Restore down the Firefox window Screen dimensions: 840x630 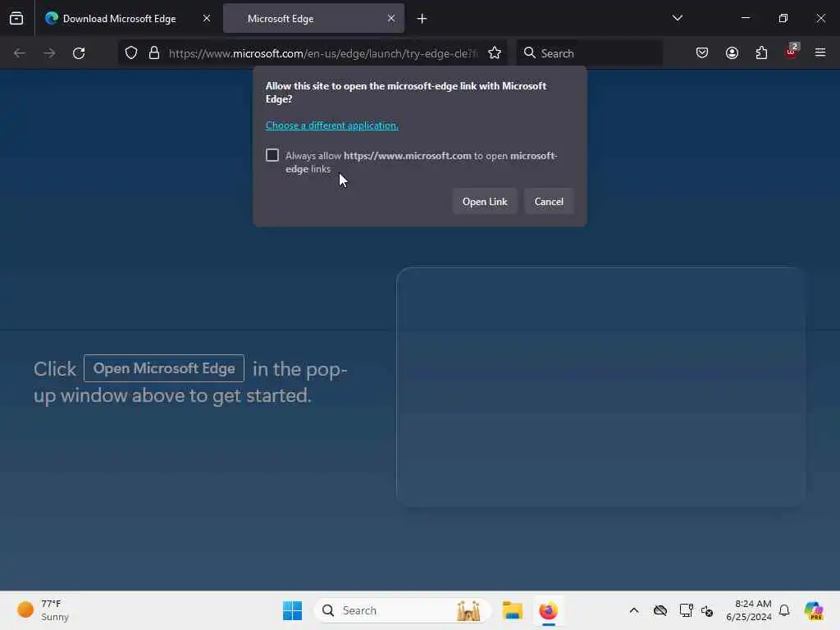coord(783,18)
